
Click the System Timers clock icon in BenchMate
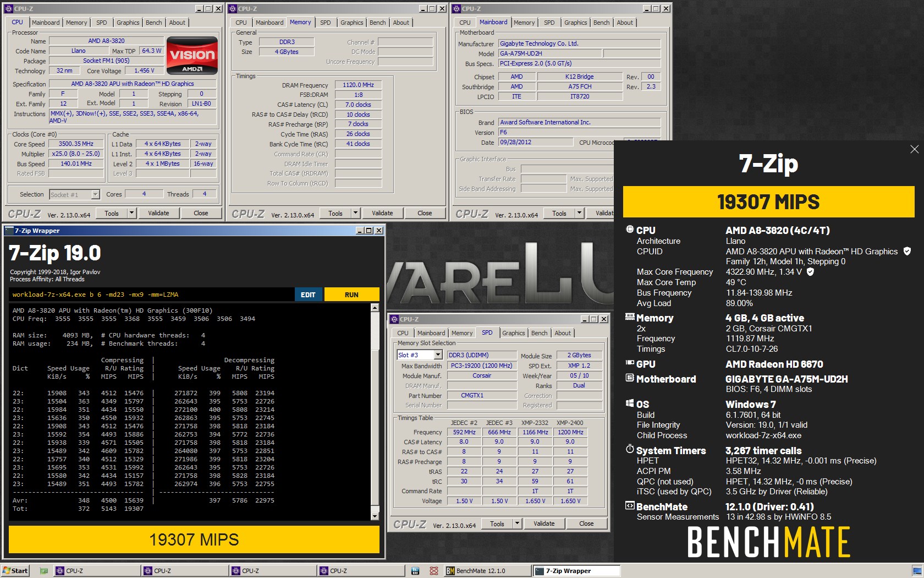coord(630,449)
